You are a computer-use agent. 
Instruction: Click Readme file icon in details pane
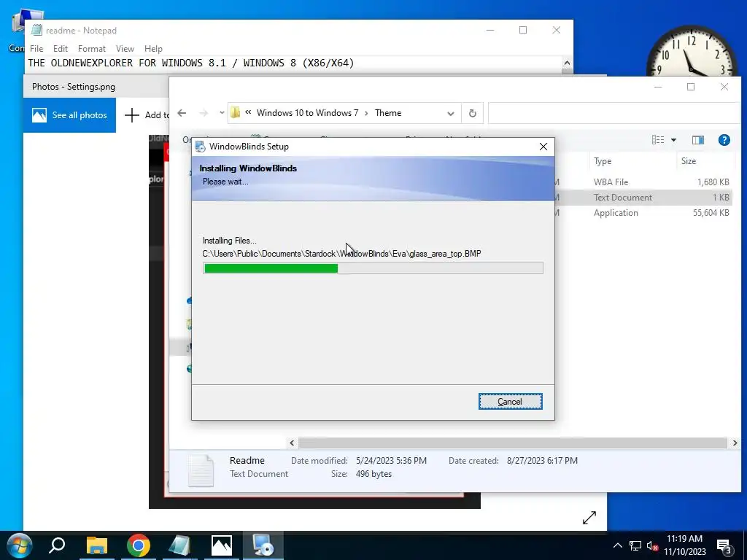pyautogui.click(x=201, y=470)
